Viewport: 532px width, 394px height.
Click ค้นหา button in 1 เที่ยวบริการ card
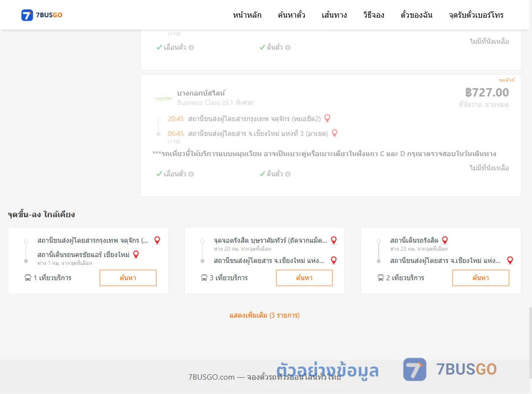(x=128, y=278)
